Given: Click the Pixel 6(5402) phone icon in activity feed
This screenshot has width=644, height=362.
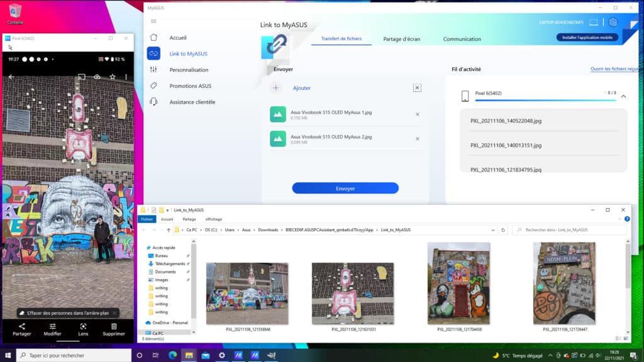Looking at the screenshot, I should (465, 96).
